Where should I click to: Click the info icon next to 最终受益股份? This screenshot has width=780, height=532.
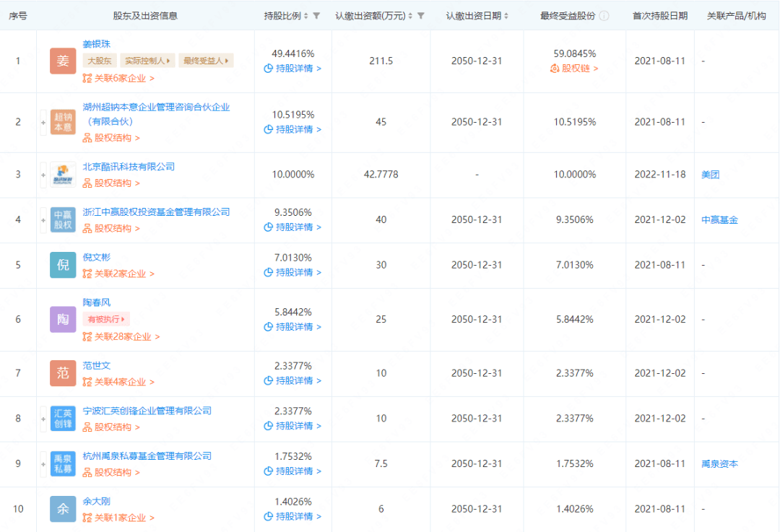(x=604, y=16)
